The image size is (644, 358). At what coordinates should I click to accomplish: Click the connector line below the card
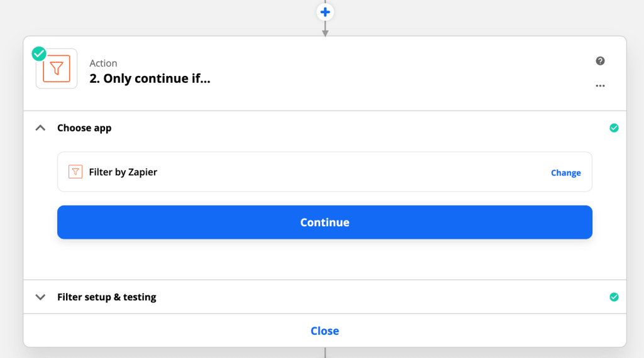point(325,353)
